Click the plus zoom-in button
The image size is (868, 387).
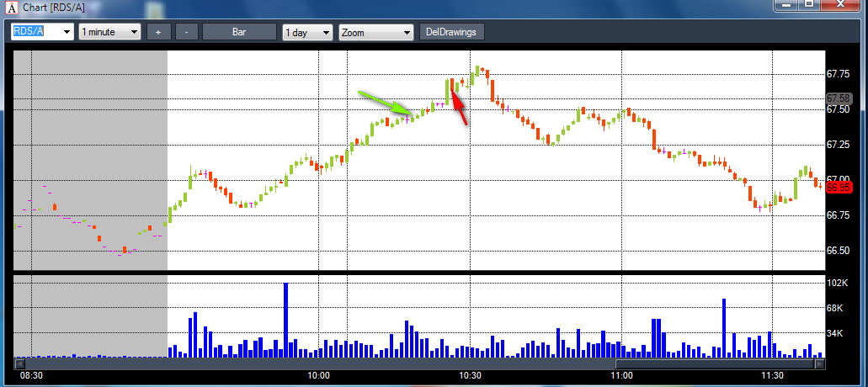coord(158,32)
